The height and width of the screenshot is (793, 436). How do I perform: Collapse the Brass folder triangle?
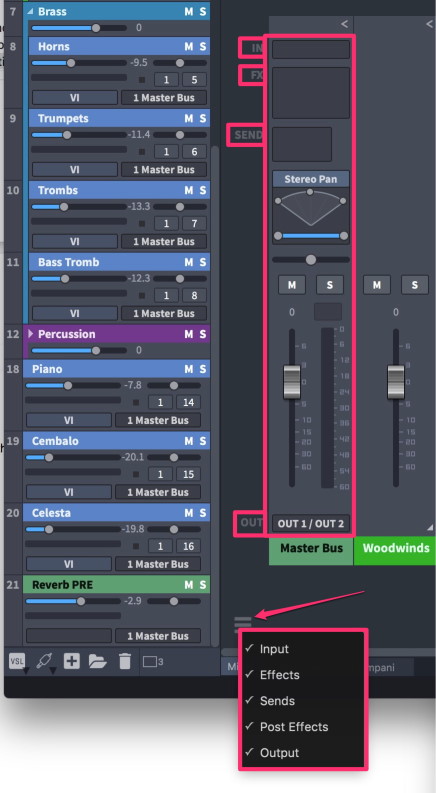[x=30, y=11]
